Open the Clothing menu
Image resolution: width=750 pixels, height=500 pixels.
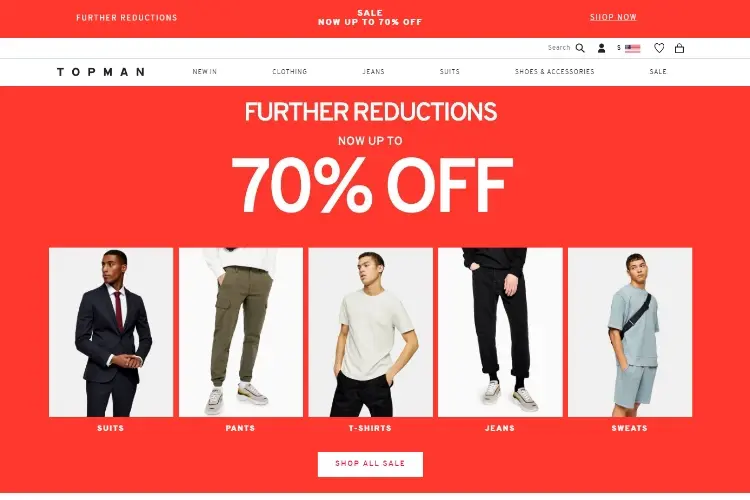coord(290,72)
